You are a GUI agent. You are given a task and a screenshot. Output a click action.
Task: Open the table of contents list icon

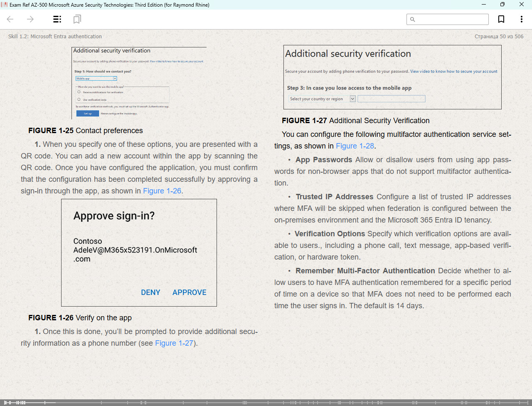pyautogui.click(x=57, y=19)
